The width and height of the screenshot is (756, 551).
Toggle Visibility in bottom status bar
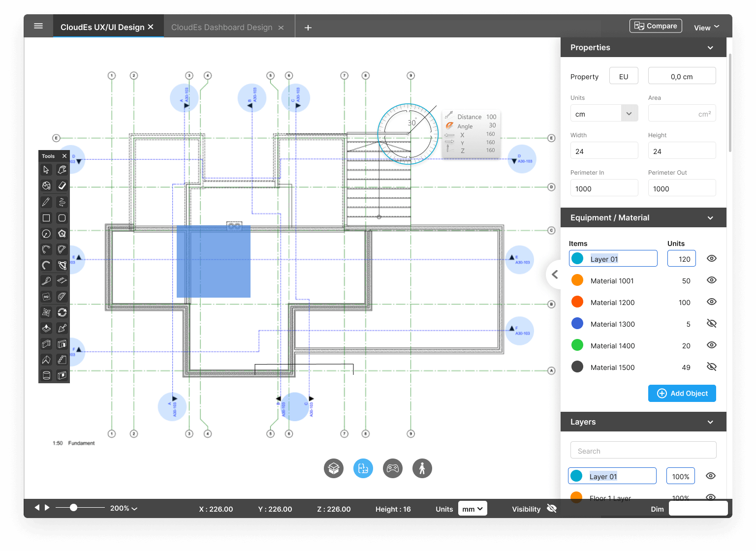(x=552, y=509)
